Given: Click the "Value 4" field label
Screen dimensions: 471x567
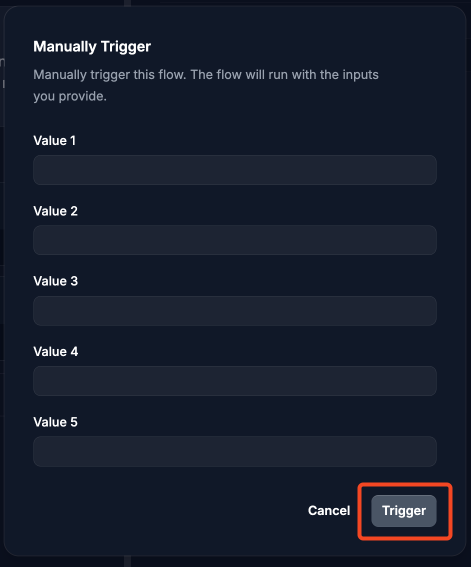Looking at the screenshot, I should (56, 351).
